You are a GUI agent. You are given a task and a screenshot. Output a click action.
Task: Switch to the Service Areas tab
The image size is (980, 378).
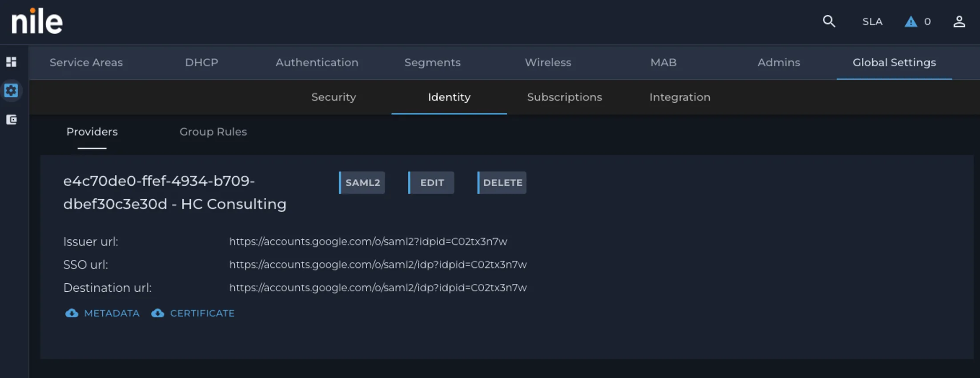[86, 62]
